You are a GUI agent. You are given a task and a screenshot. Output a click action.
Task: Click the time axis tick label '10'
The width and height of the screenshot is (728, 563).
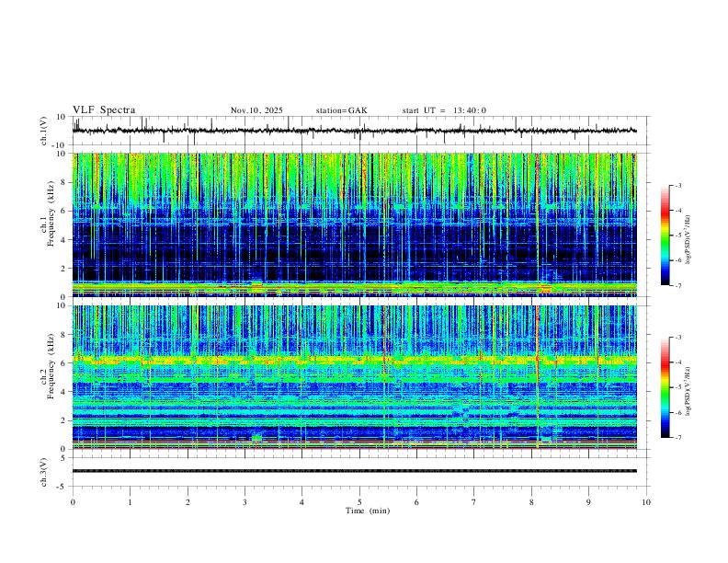(x=646, y=502)
